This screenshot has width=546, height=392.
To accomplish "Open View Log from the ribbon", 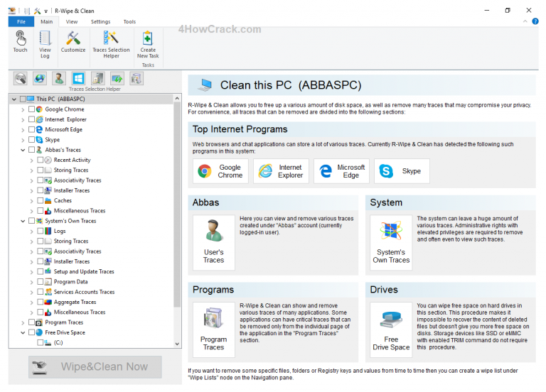I will (x=45, y=45).
